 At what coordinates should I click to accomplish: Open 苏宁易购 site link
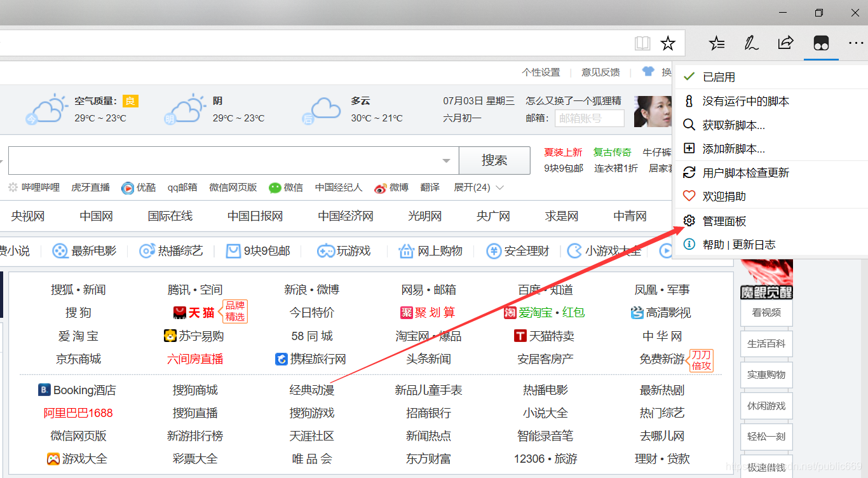[194, 336]
